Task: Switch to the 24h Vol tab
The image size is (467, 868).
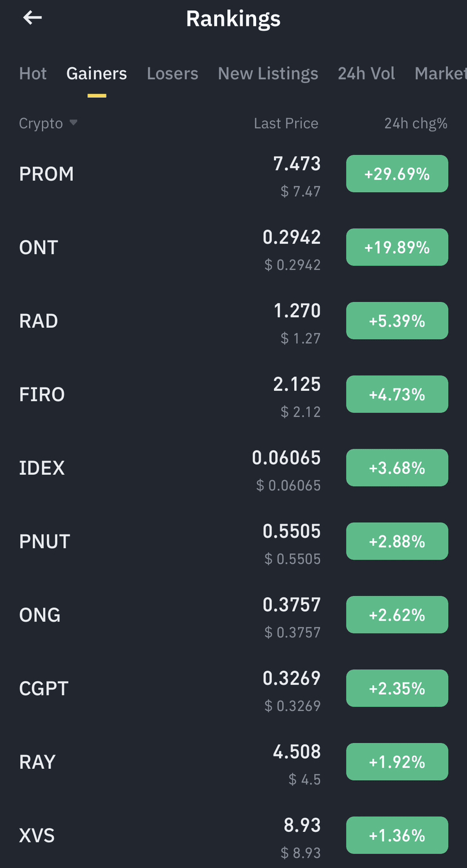Action: pos(367,74)
